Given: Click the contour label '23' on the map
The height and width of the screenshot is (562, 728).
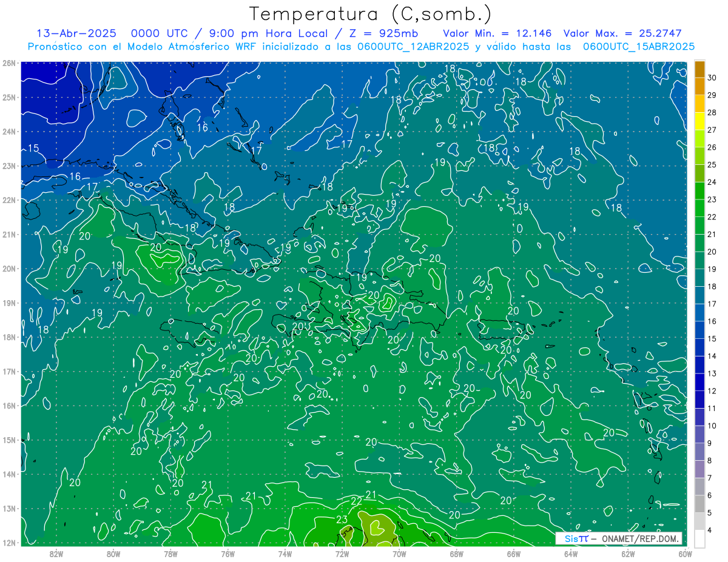Looking at the screenshot, I should [x=342, y=520].
